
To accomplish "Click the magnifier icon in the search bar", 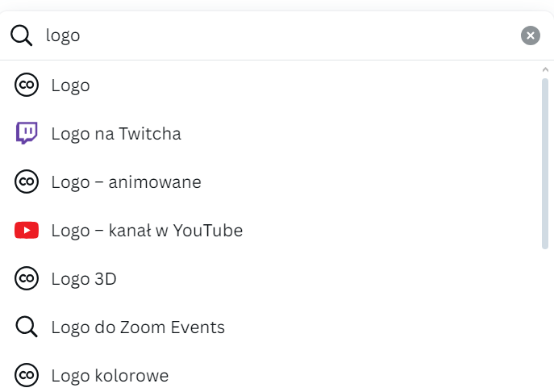I will 21,35.
